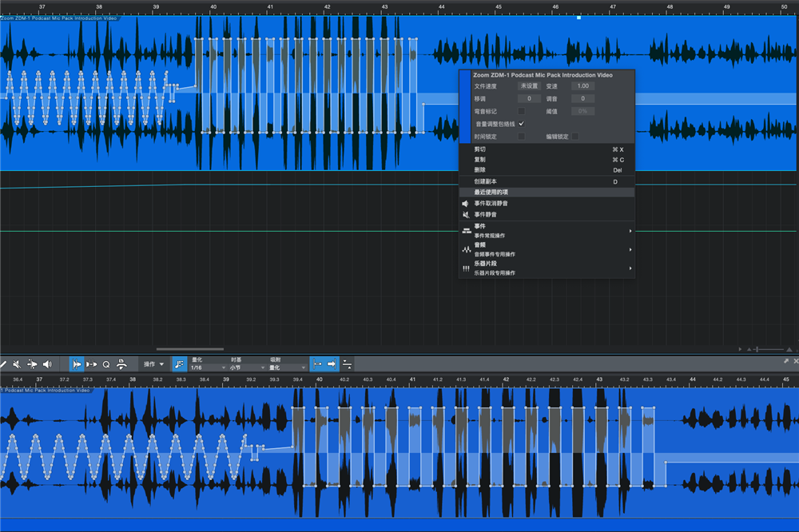Click the strip silence icon
Viewport: 799px width, 532px height.
pos(121,363)
